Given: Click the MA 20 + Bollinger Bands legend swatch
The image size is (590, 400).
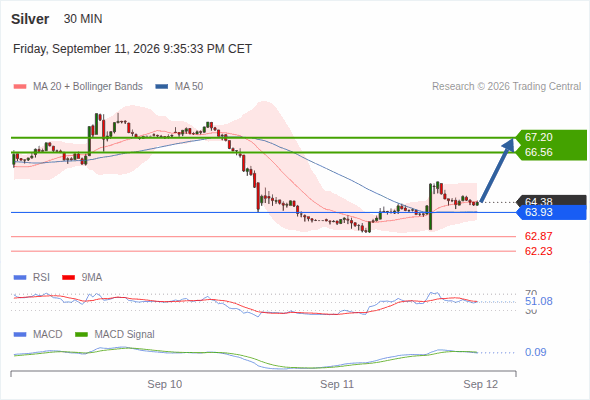Looking at the screenshot, I should coord(20,87).
